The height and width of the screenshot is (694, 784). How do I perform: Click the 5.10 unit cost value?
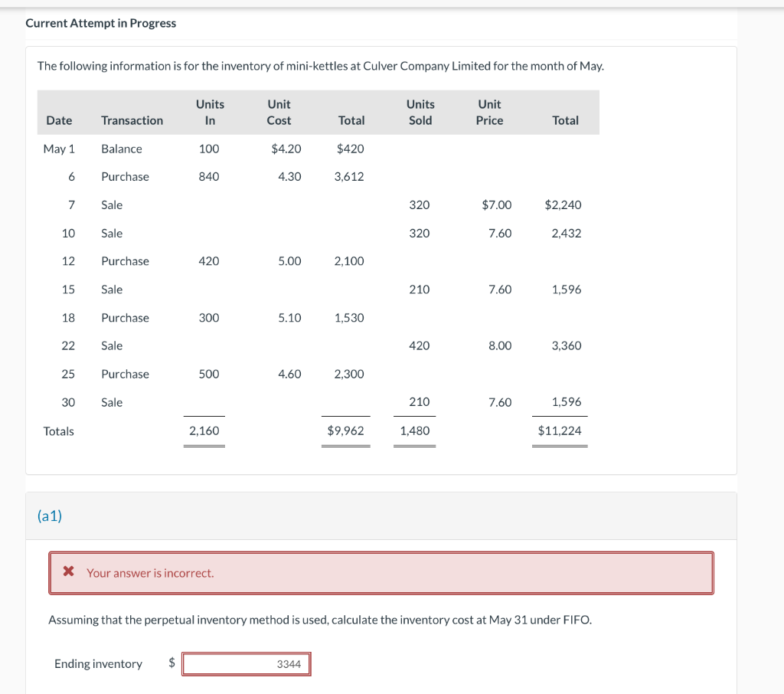click(x=289, y=317)
